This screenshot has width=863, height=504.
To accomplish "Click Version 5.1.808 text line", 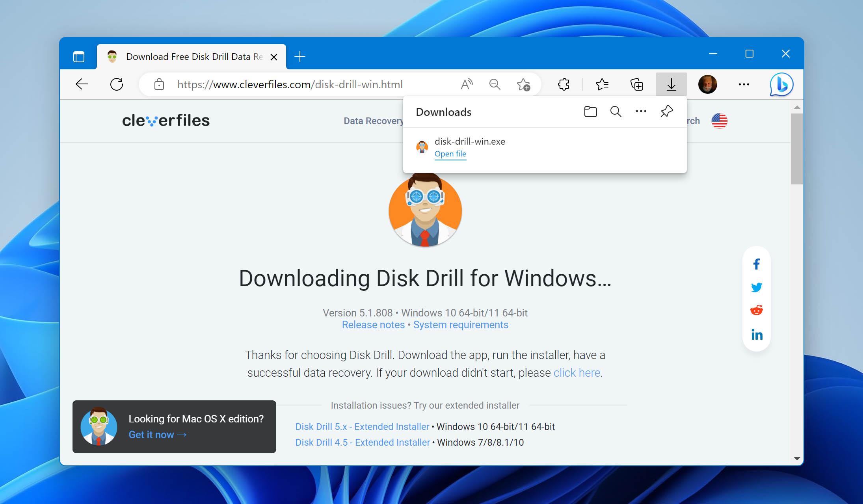I will [425, 313].
